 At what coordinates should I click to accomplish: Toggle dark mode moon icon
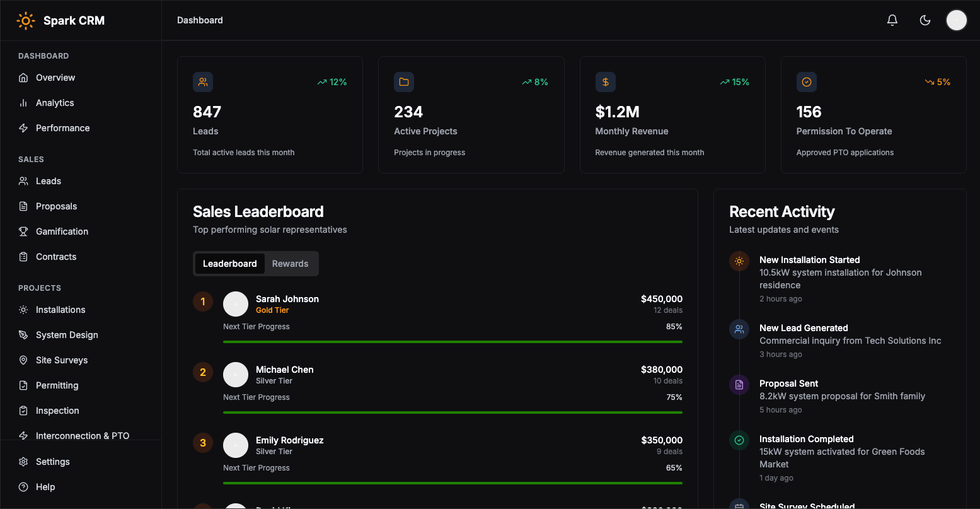coord(925,20)
